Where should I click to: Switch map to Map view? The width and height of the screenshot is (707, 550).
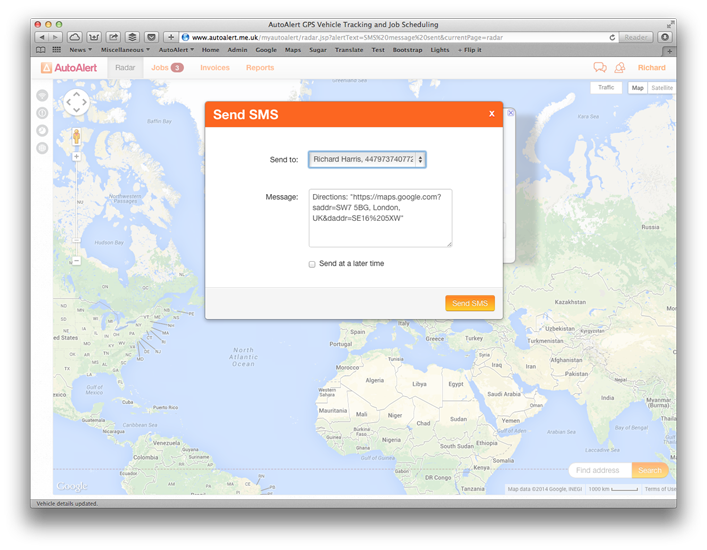(x=638, y=88)
